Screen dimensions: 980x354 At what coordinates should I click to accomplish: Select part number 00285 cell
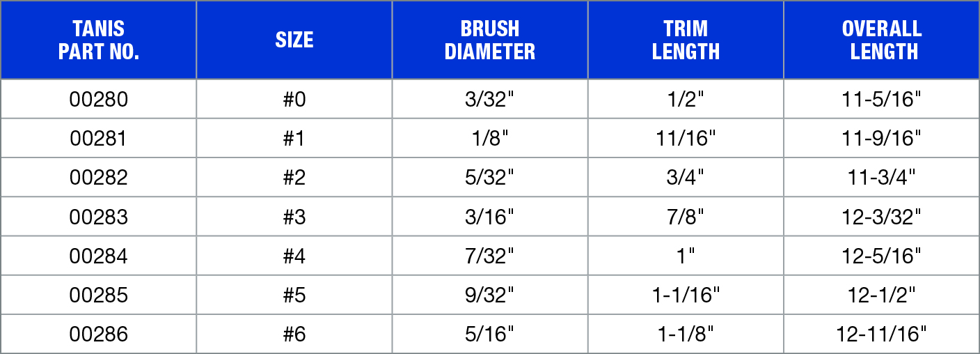[x=98, y=295]
